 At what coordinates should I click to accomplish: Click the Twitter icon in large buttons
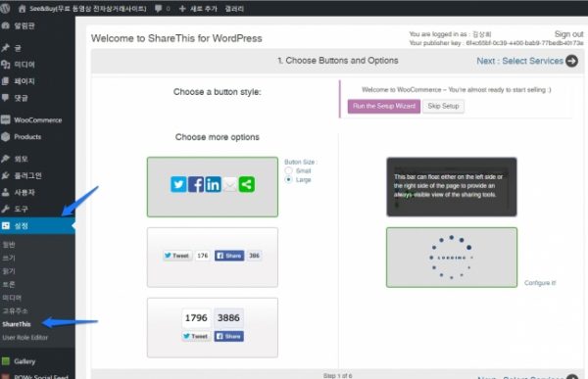(178, 184)
